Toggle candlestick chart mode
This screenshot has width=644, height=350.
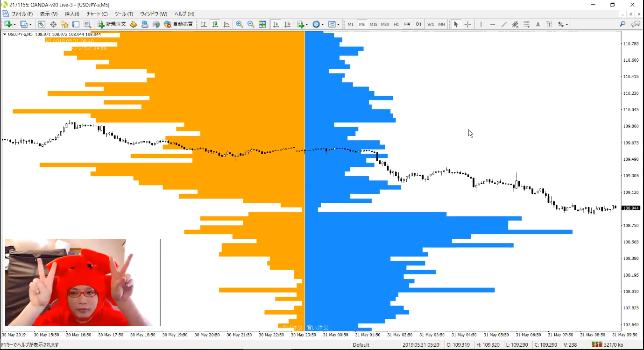215,24
